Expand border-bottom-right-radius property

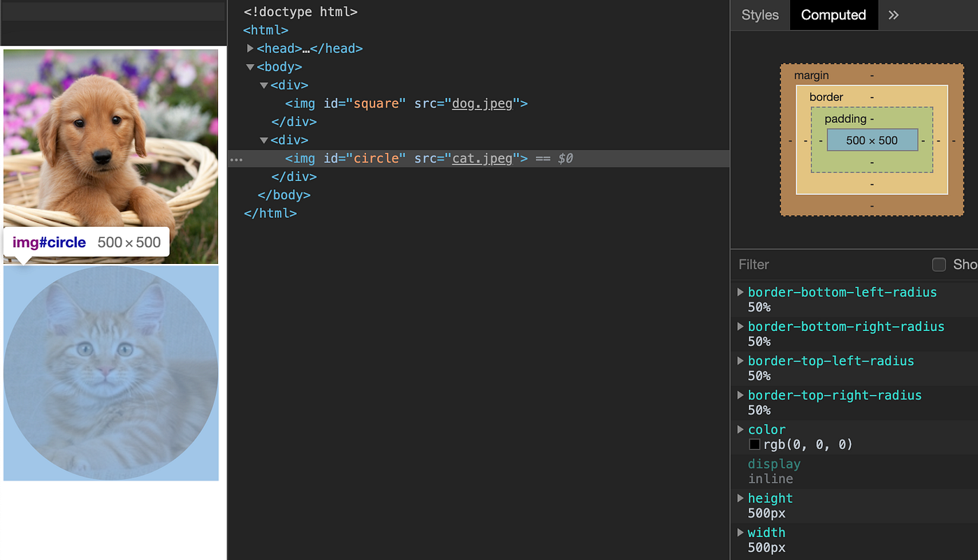[x=740, y=326]
